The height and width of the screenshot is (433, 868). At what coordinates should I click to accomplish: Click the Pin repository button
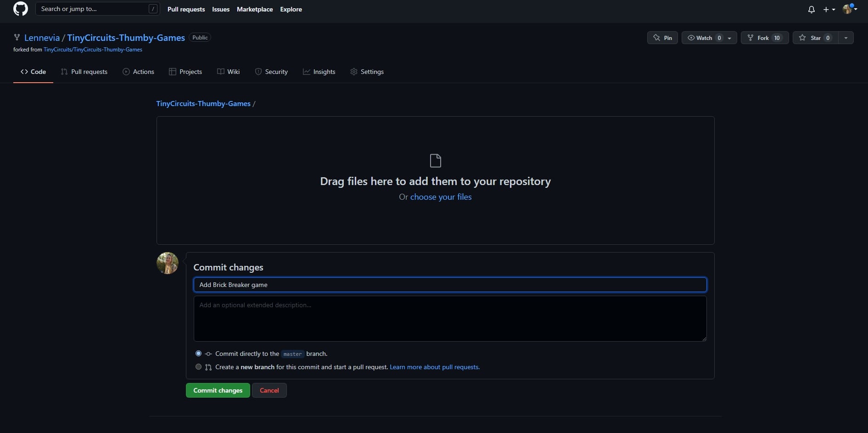[662, 38]
